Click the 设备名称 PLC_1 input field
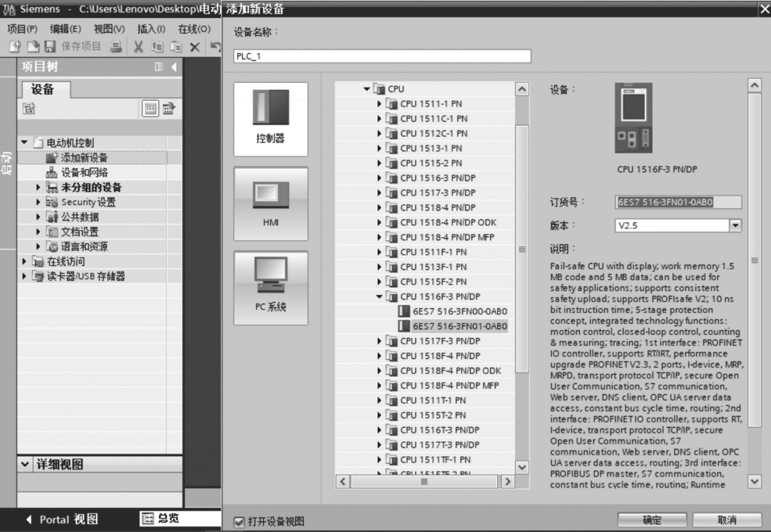The width and height of the screenshot is (771, 532). click(382, 56)
